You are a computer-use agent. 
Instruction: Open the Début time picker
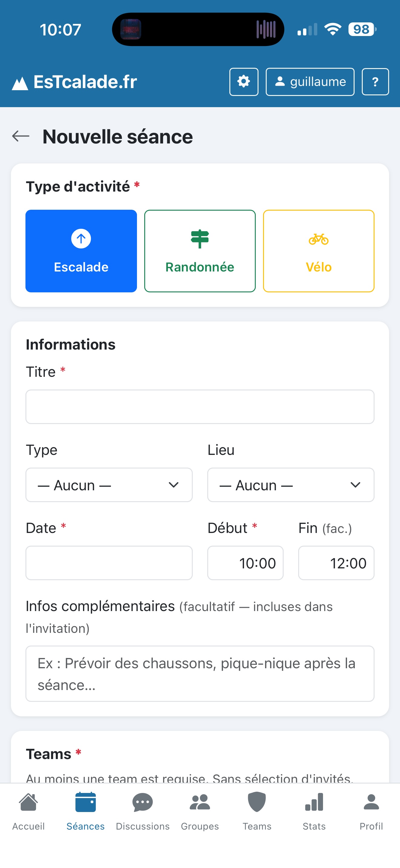point(245,563)
